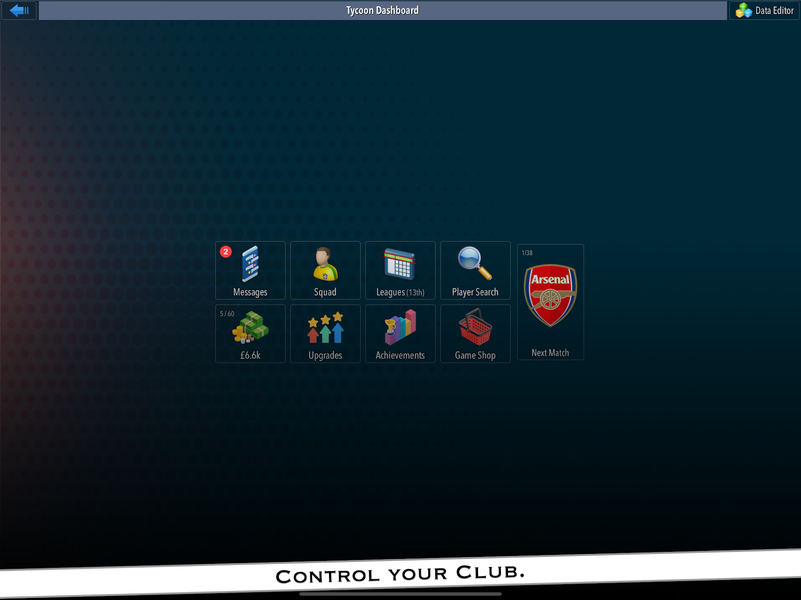Open the Game Shop basket icon
This screenshot has height=600, width=801.
(x=475, y=328)
